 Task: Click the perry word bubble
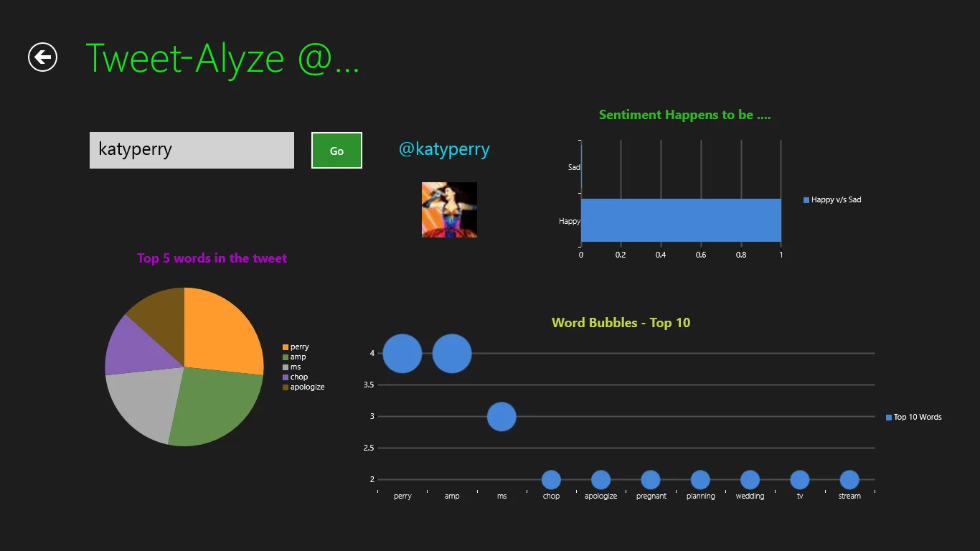coord(402,354)
